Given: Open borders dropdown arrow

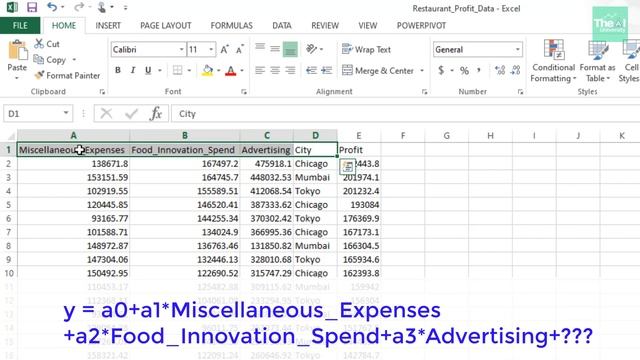Looking at the screenshot, I should tap(189, 71).
